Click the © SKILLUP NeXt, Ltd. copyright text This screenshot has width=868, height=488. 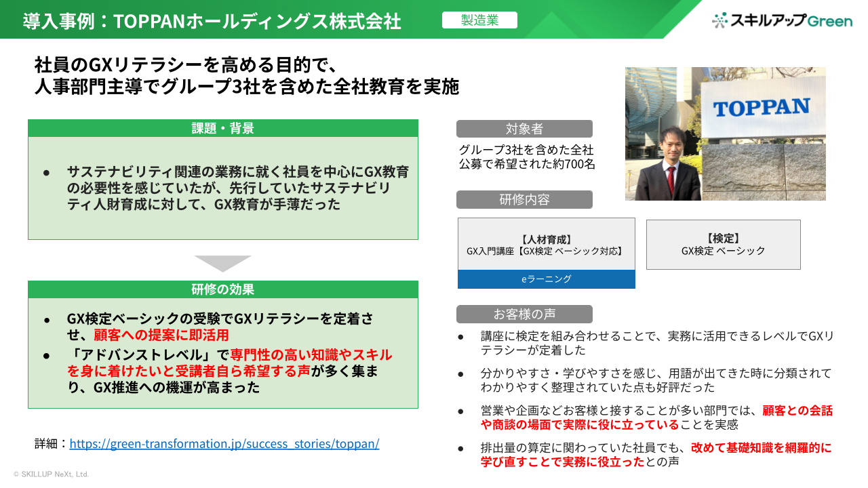point(52,474)
